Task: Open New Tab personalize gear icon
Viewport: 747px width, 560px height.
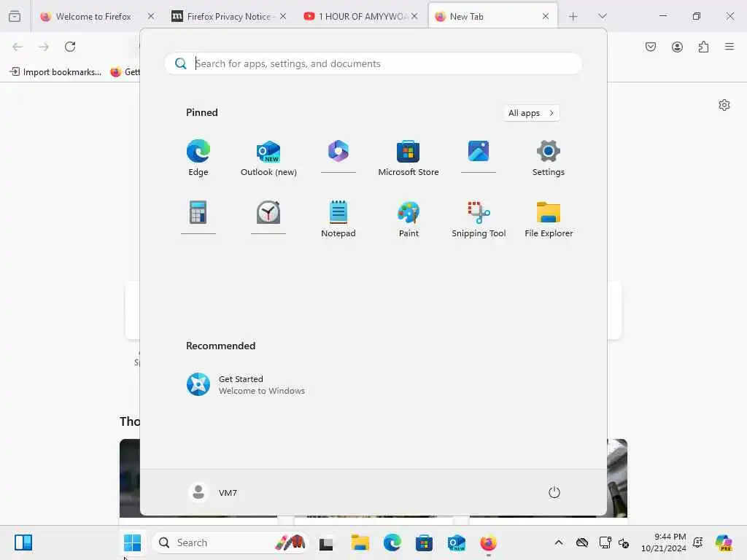Action: tap(724, 105)
